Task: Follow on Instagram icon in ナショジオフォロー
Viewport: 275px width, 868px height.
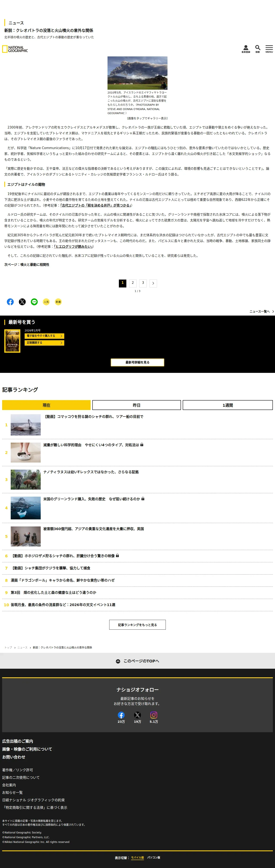Action: 154,715
